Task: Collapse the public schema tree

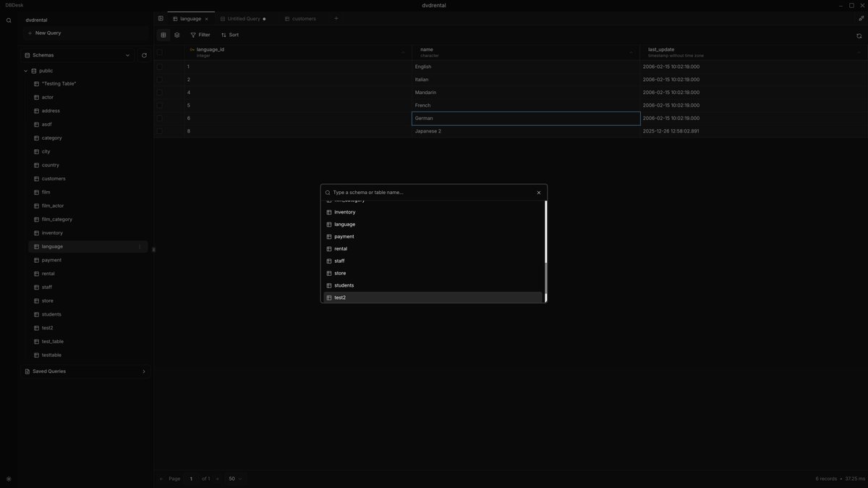Action: pos(25,71)
